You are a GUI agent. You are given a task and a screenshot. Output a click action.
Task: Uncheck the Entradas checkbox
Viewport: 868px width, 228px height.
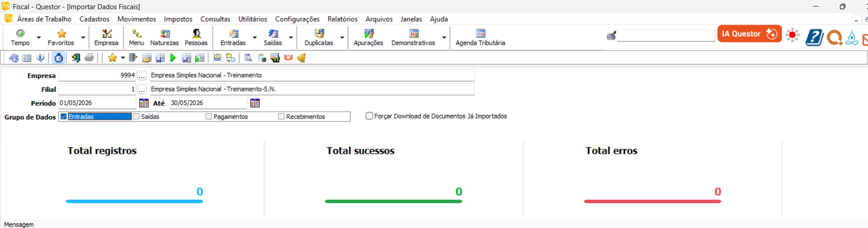(x=64, y=116)
